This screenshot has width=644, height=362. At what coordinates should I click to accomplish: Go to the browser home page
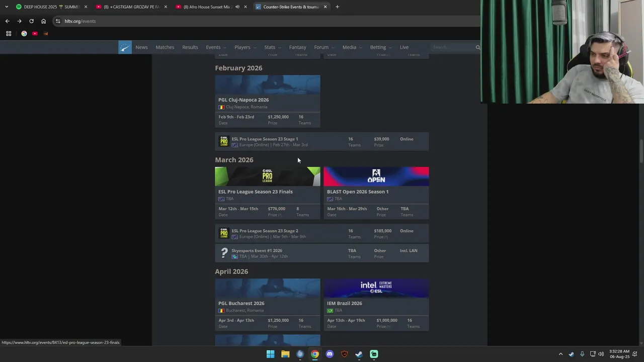(43, 21)
